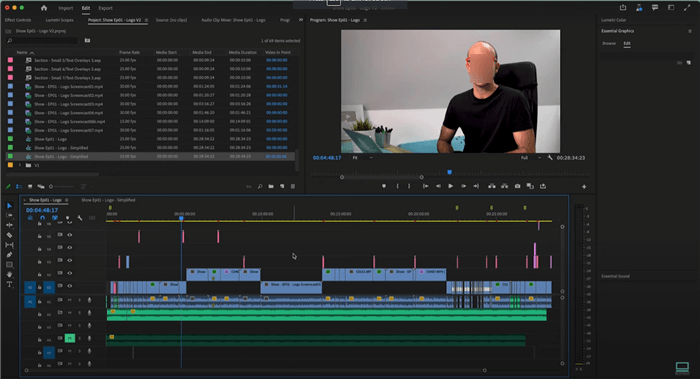Select the Razor tool in timeline toolbar
The image size is (700, 379).
[x=9, y=235]
